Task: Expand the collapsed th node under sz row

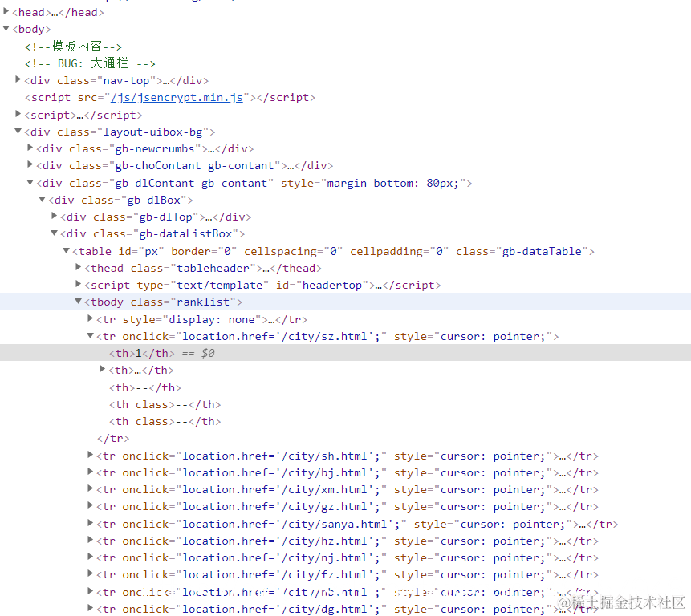Action: pos(102,369)
